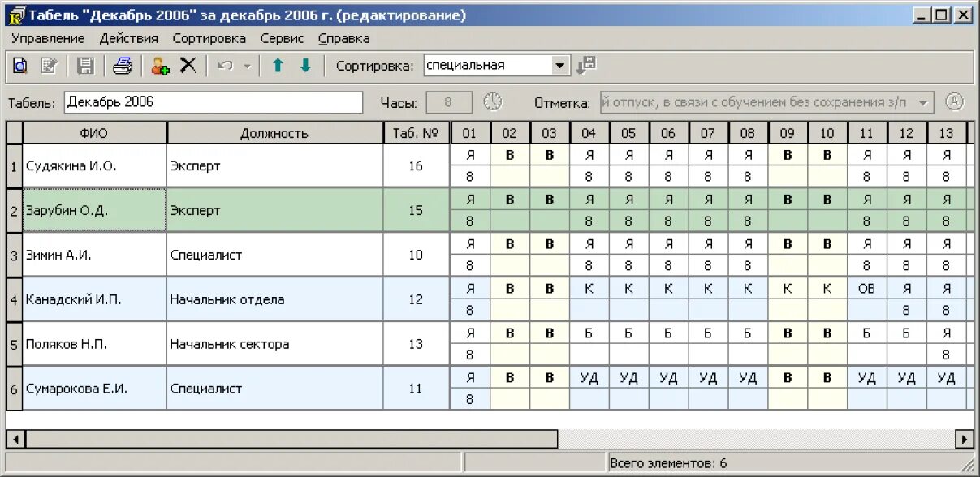Screen dimensions: 980x477
Task: Click the round A icon beside Отметка
Action: [x=955, y=102]
